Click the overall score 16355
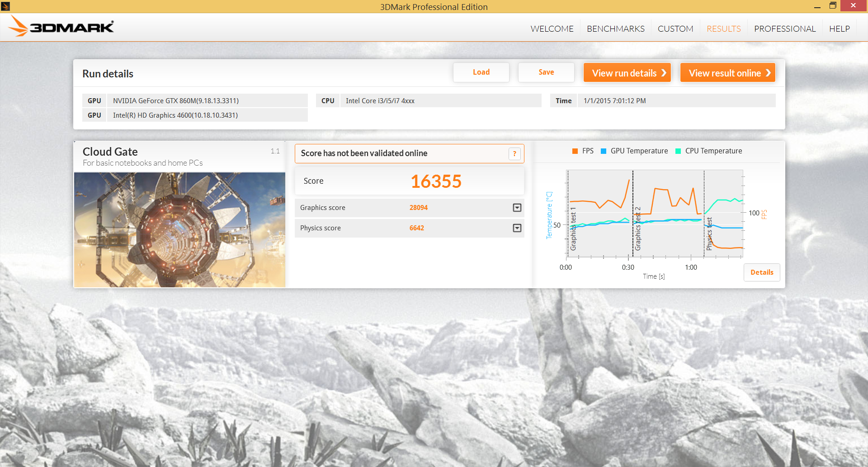868x467 pixels. tap(436, 181)
